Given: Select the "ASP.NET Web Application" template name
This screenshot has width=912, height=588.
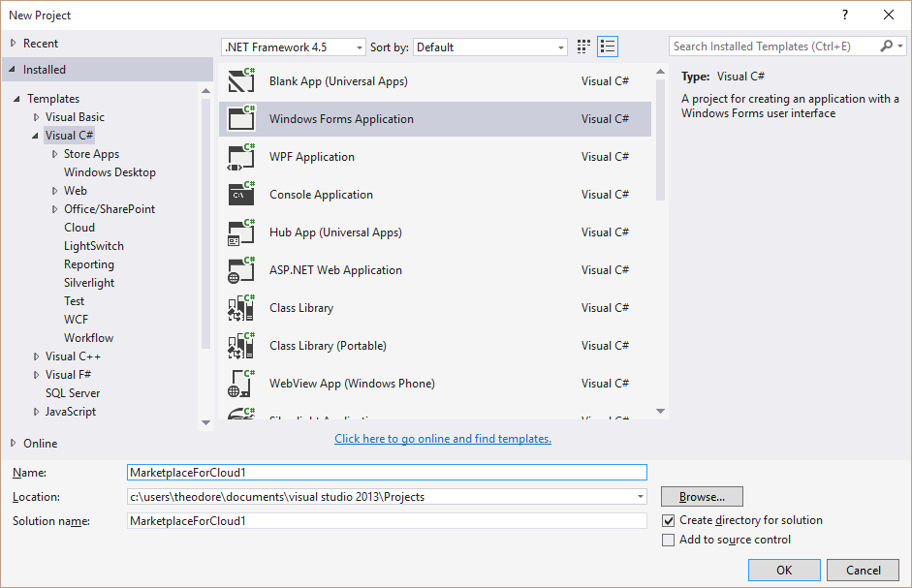Looking at the screenshot, I should 335,270.
